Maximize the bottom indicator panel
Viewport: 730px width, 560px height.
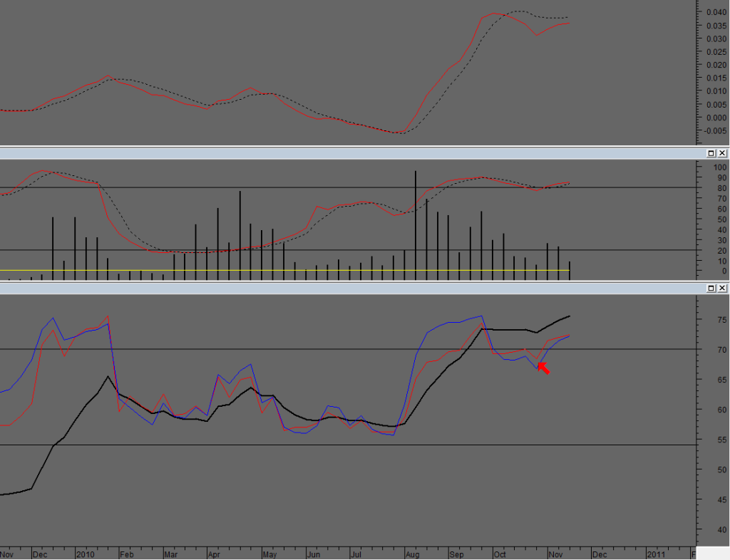[x=711, y=289]
